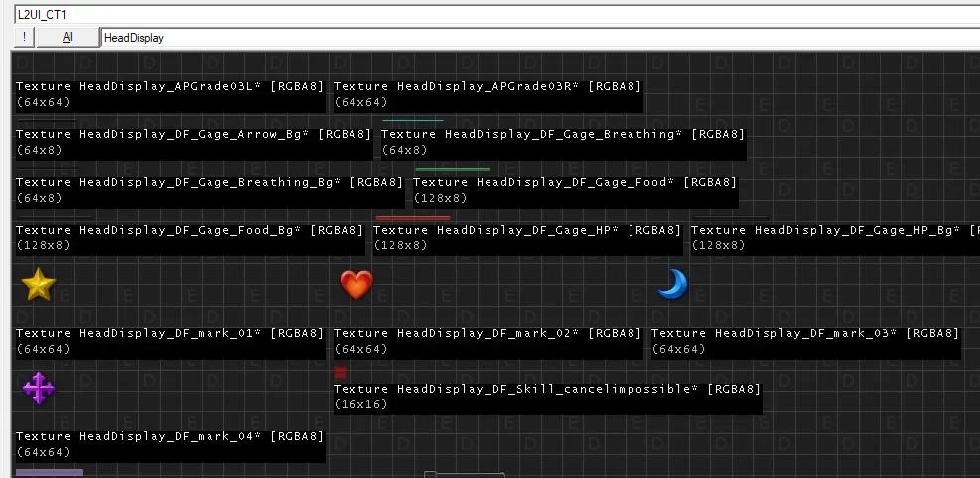Select the blue crescent moon mark_03 texture
The height and width of the screenshot is (478, 980).
click(673, 284)
